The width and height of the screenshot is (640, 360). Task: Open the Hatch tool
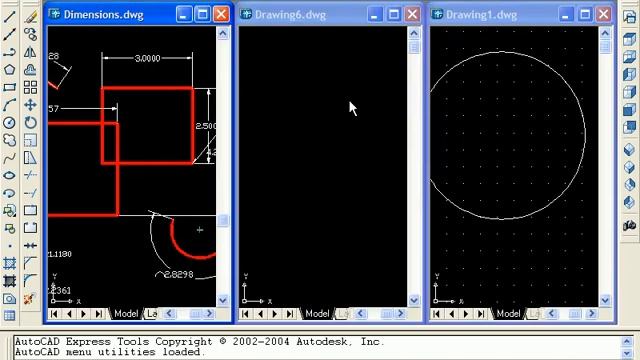(x=9, y=263)
